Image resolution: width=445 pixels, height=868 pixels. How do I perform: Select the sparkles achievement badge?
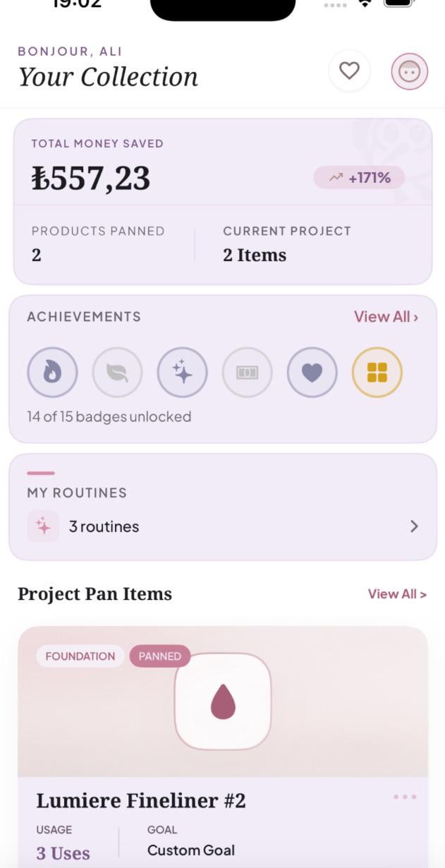pyautogui.click(x=182, y=373)
